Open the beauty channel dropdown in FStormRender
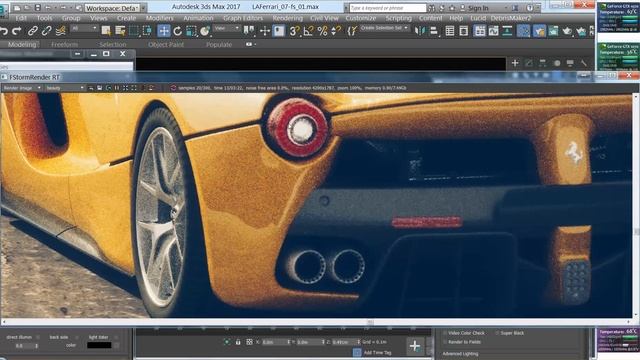 click(64, 88)
